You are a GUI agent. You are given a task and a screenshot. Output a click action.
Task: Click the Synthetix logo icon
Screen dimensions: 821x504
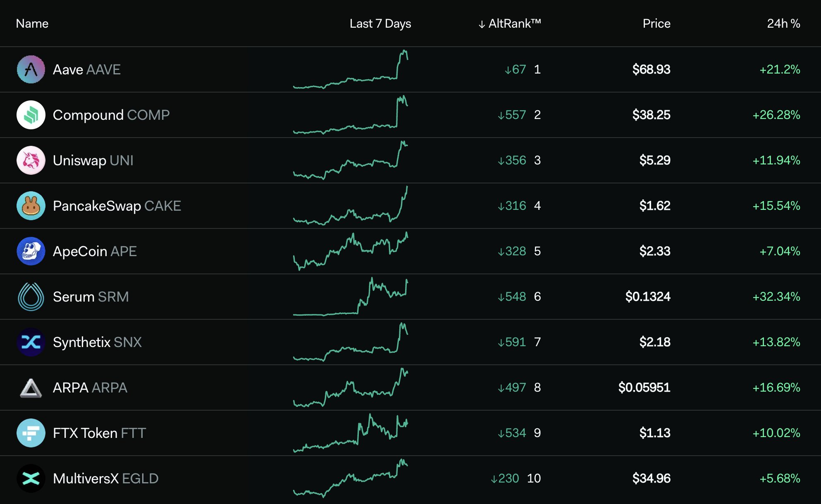pos(31,342)
